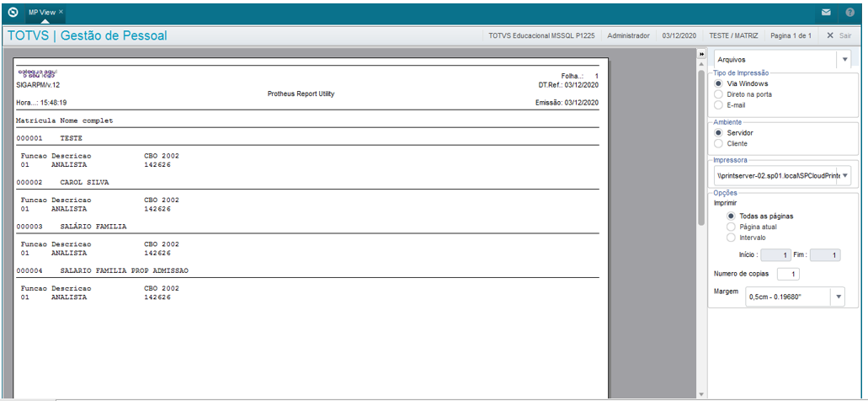The height and width of the screenshot is (401, 868).
Task: Open the help question mark icon
Action: tap(849, 12)
